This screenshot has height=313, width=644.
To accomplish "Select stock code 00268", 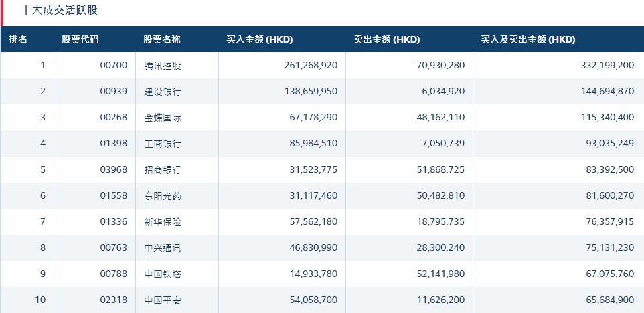I will 114,117.
